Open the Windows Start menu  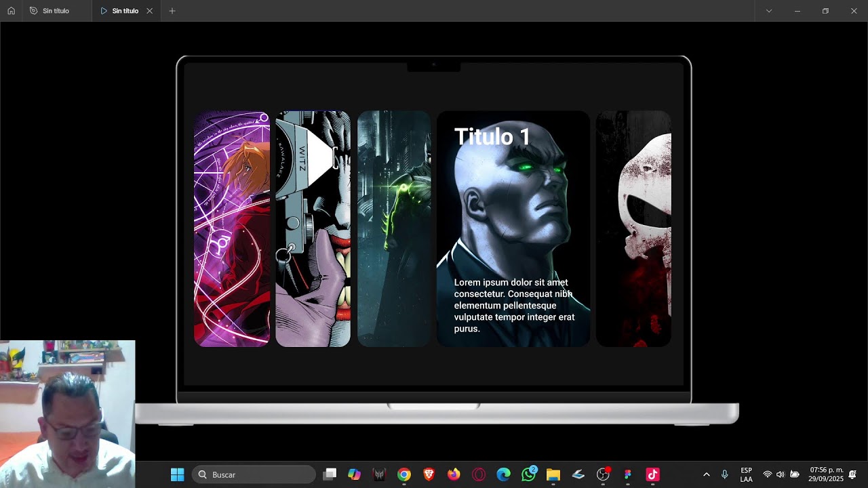click(178, 474)
